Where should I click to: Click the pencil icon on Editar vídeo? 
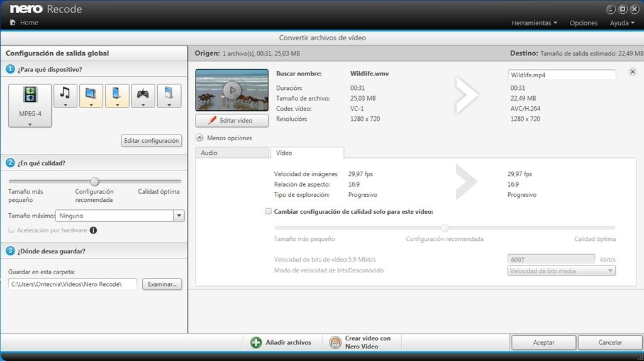(212, 120)
